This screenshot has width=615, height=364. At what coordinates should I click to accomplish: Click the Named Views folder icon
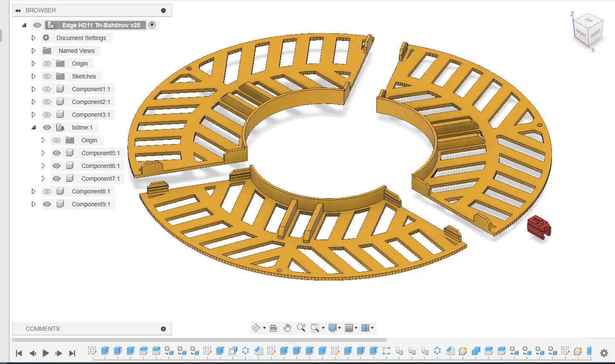47,51
